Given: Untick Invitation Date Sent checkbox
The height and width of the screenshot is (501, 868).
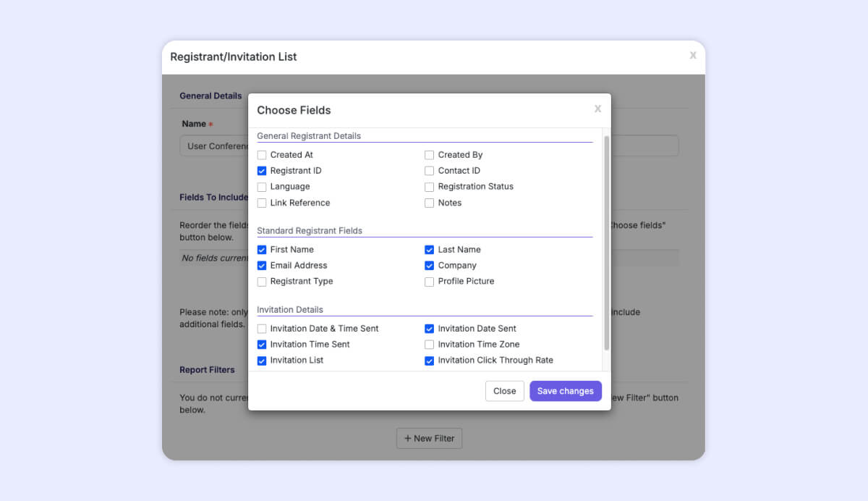Looking at the screenshot, I should tap(430, 329).
